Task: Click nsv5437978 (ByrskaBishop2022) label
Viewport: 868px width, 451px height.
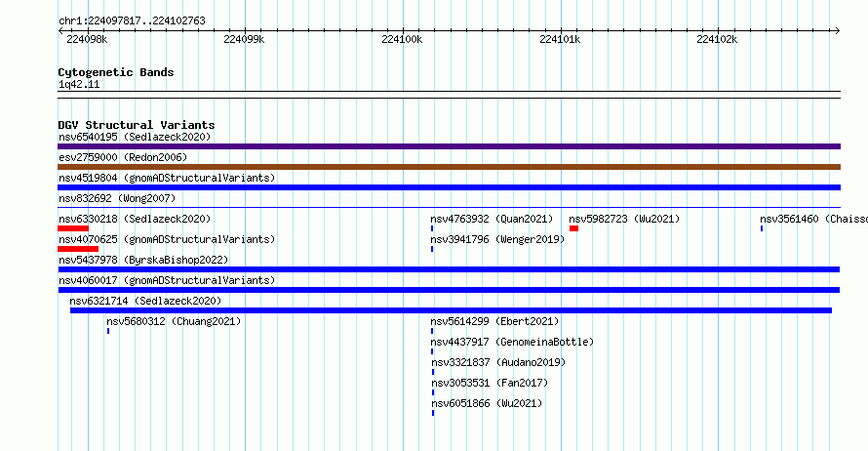Action: pyautogui.click(x=143, y=260)
